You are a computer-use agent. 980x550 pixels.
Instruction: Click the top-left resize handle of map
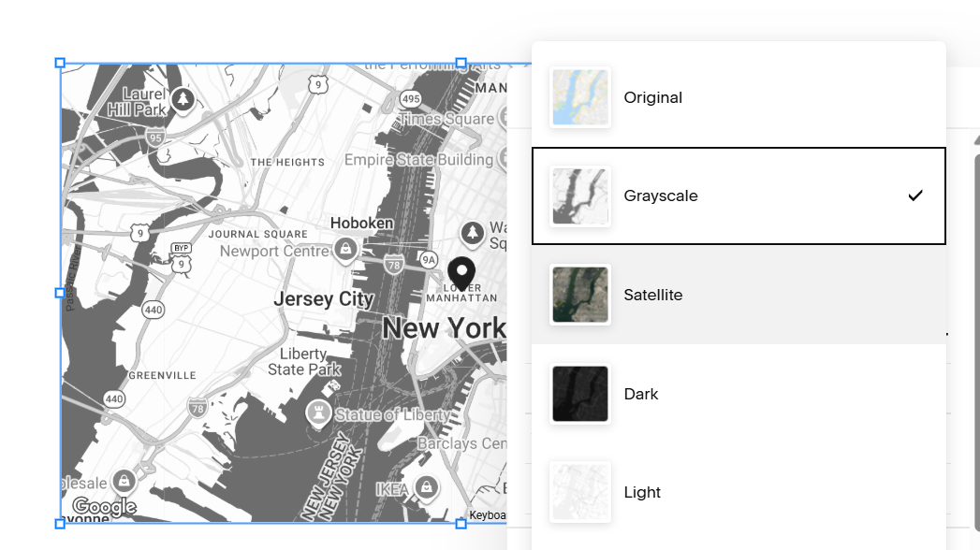[x=60, y=63]
